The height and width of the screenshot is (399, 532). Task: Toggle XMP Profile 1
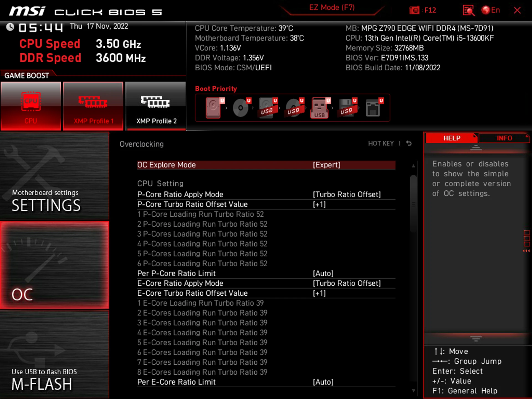[93, 106]
